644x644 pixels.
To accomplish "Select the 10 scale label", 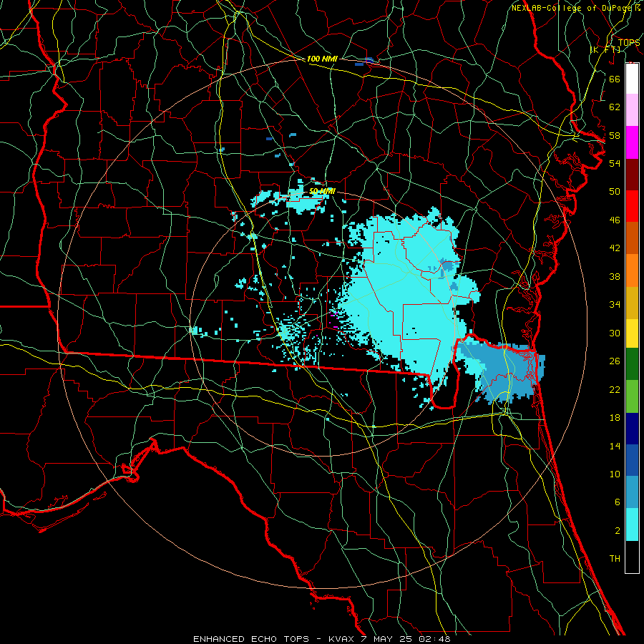I will tap(615, 474).
